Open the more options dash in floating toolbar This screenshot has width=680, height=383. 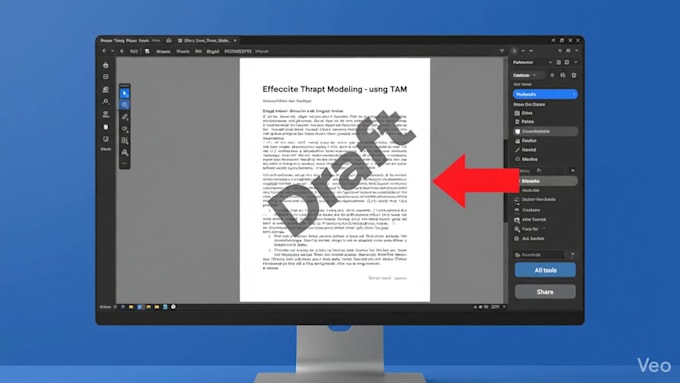(x=124, y=164)
